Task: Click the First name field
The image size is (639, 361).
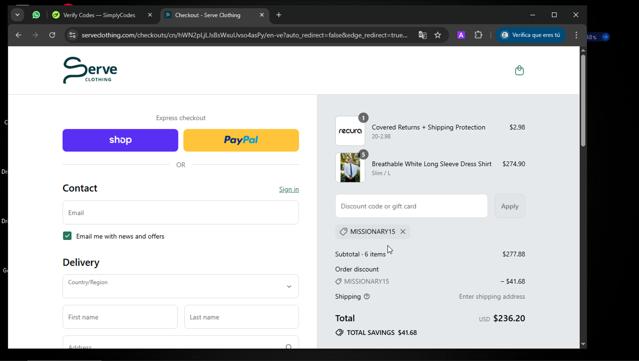Action: (120, 317)
